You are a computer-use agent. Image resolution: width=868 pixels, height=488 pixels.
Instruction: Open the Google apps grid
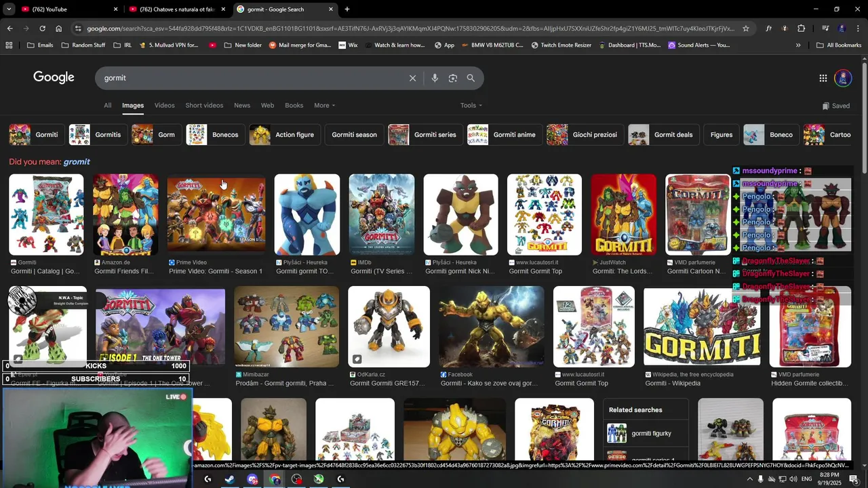[823, 78]
